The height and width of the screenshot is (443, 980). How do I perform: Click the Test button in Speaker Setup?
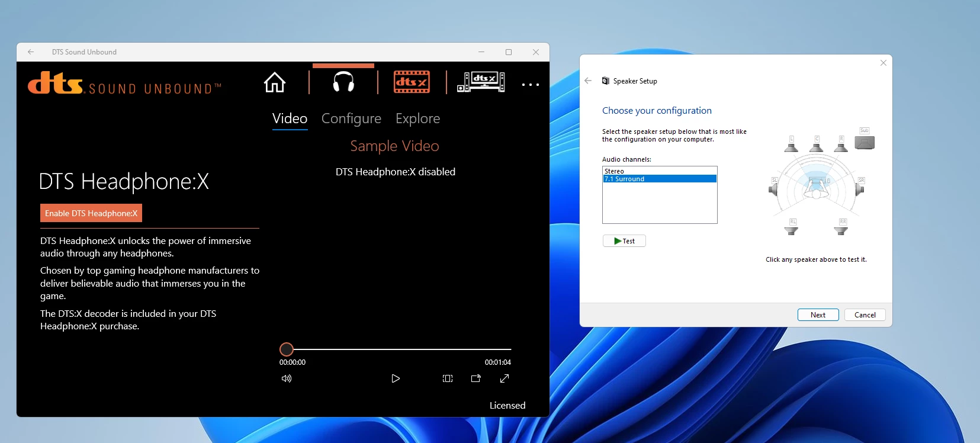point(624,241)
